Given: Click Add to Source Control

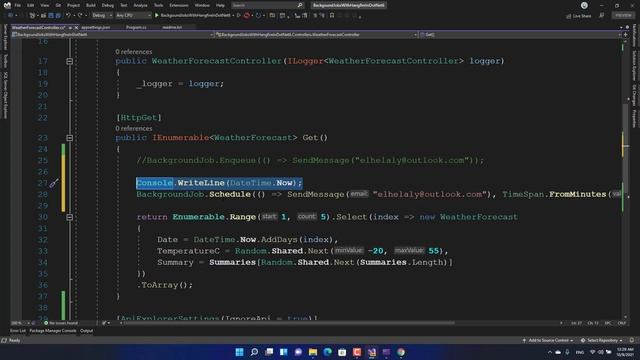Looking at the screenshot, I should tap(547, 340).
